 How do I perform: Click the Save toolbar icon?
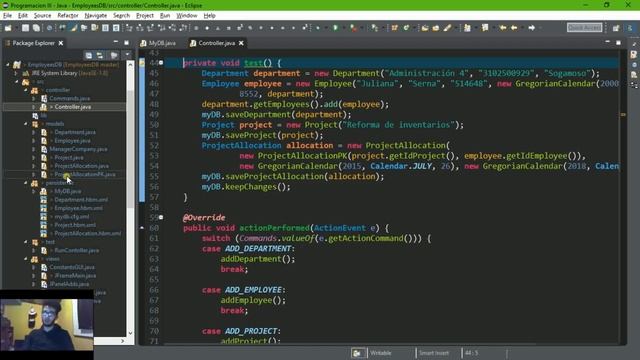(25, 28)
